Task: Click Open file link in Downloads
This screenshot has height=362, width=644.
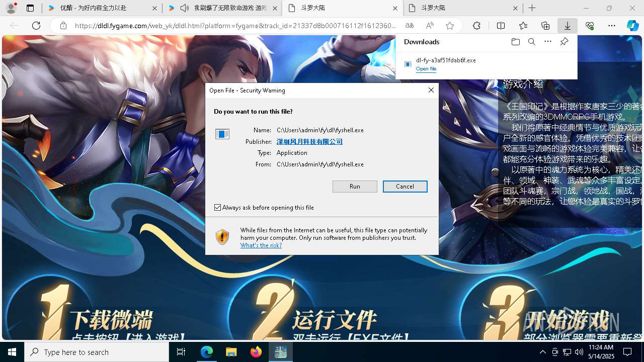Action: 426,69
